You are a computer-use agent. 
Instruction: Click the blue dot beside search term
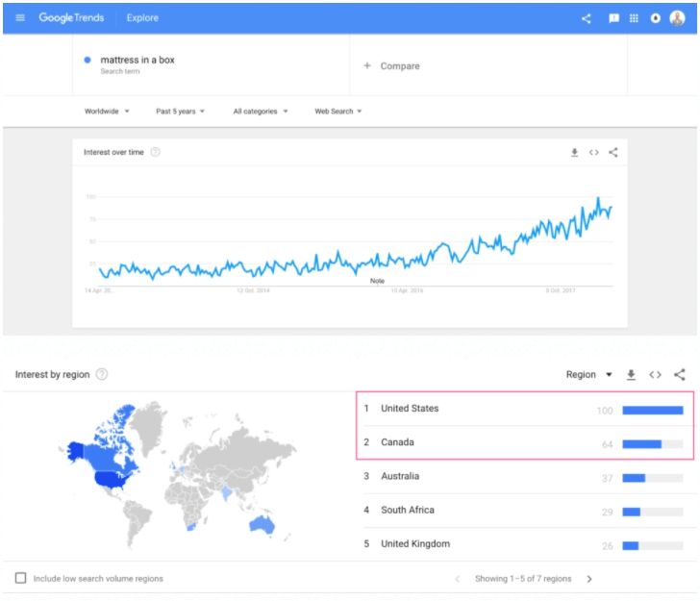tap(87, 60)
